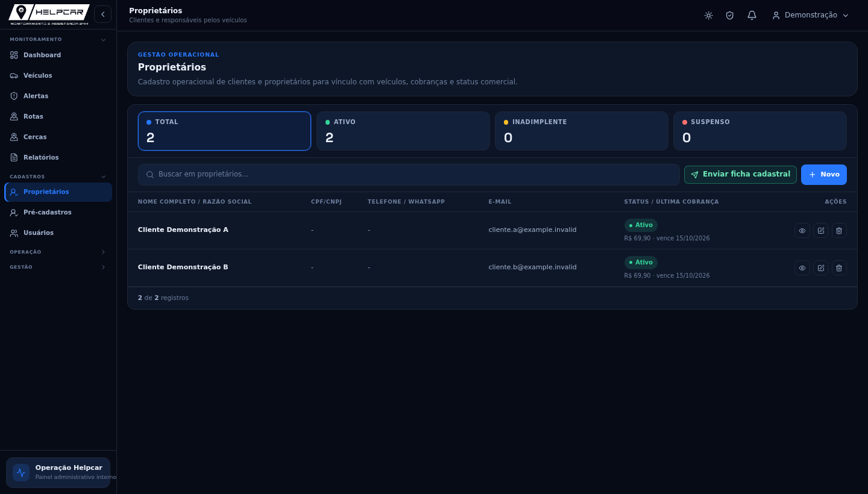Filter by the Ativo card
The image size is (868, 494).
tap(403, 131)
